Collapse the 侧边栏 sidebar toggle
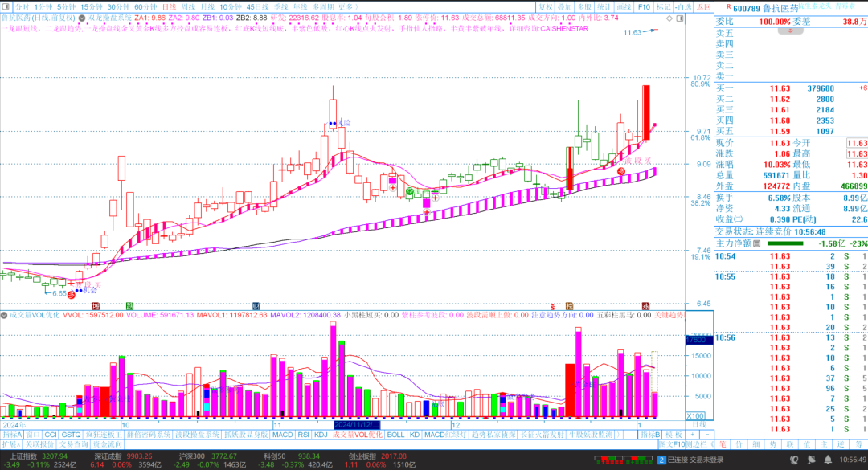The height and width of the screenshot is (470, 868). [x=700, y=444]
